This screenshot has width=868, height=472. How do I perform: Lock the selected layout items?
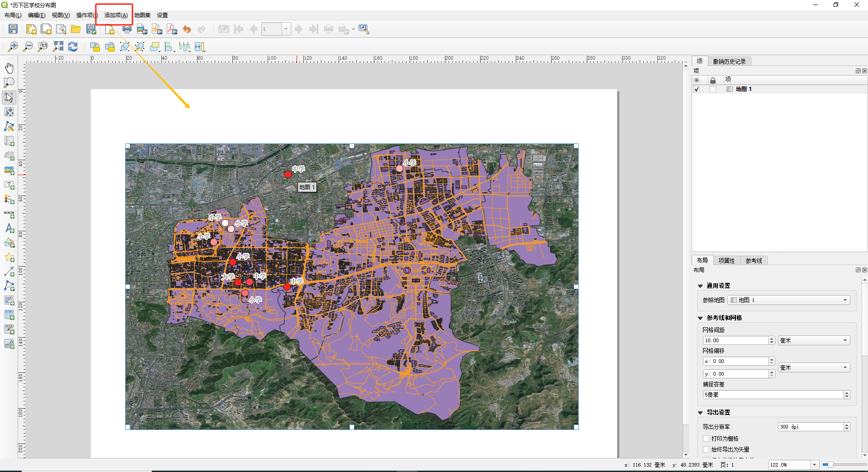tap(95, 47)
